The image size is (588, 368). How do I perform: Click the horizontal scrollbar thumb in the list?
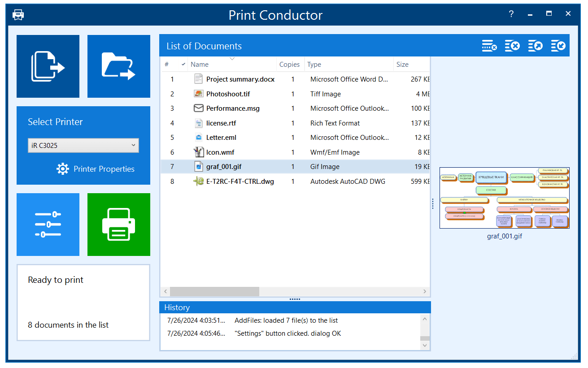pos(214,292)
